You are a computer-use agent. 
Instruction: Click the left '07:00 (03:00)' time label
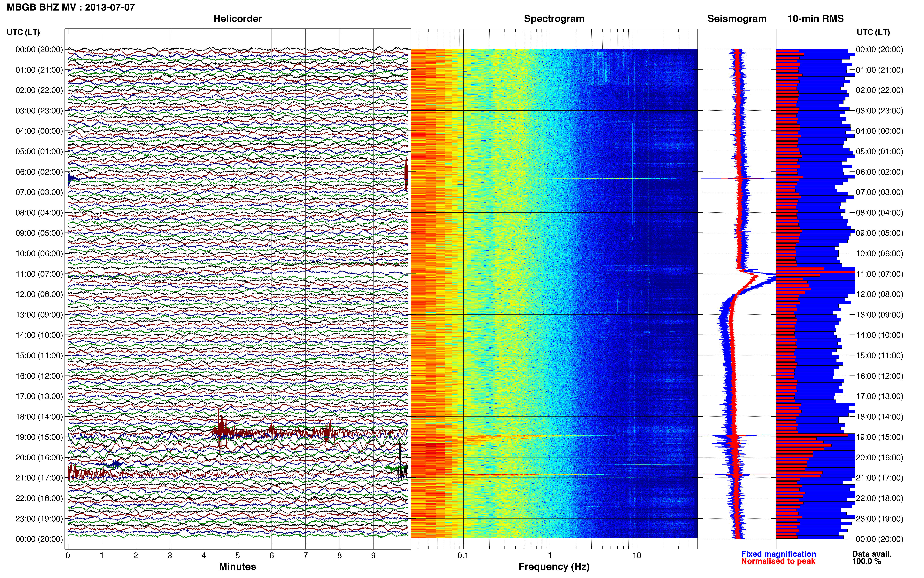(39, 192)
